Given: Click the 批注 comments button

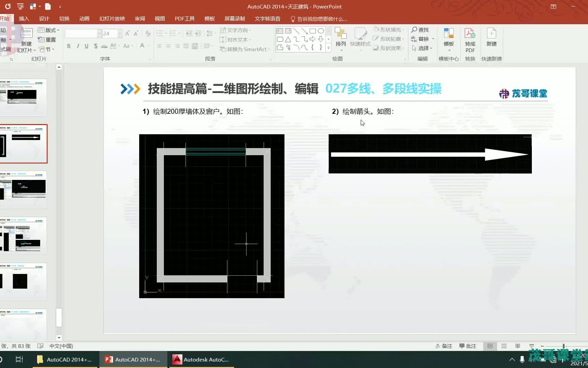Looking at the screenshot, I should click(468, 346).
